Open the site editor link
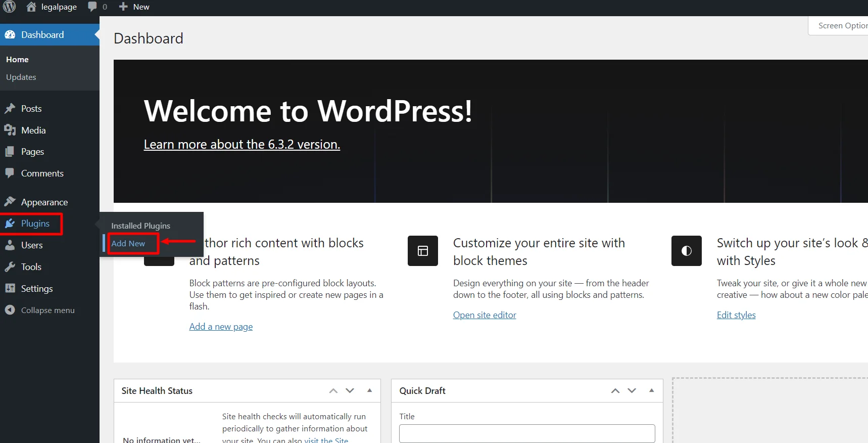The image size is (868, 443). click(485, 315)
